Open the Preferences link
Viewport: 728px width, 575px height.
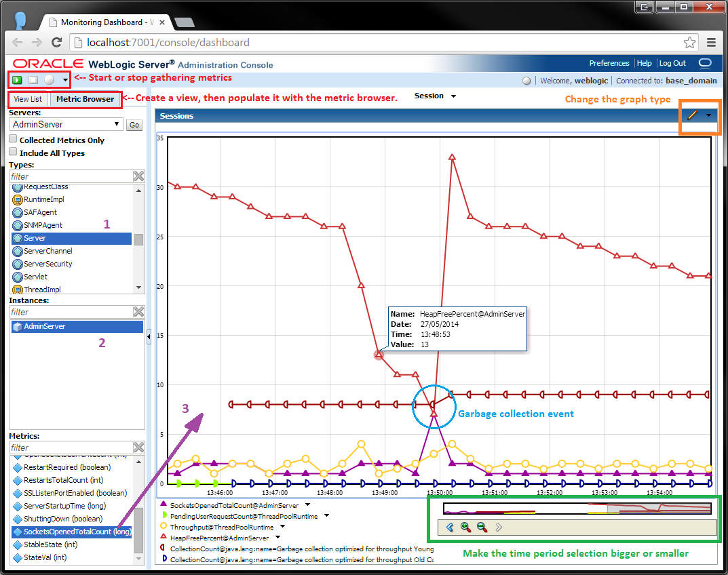(609, 63)
